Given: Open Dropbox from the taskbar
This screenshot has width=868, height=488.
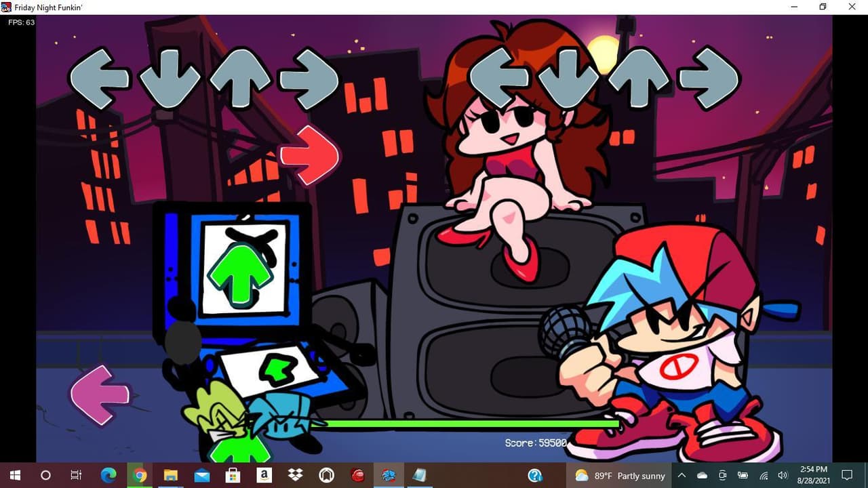Looking at the screenshot, I should point(296,475).
